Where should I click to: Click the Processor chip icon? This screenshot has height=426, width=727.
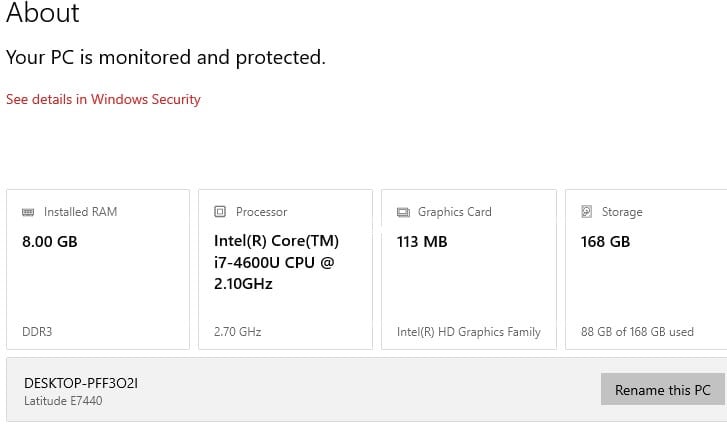pyautogui.click(x=220, y=212)
